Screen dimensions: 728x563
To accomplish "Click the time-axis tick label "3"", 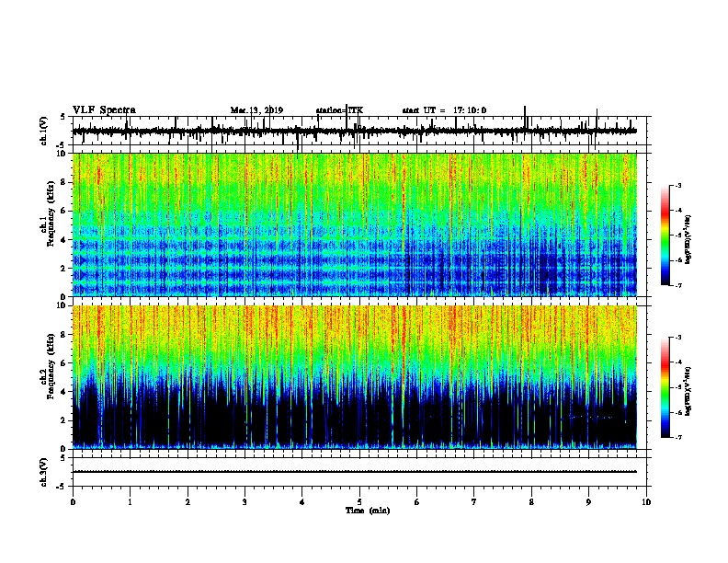I will click(245, 502).
